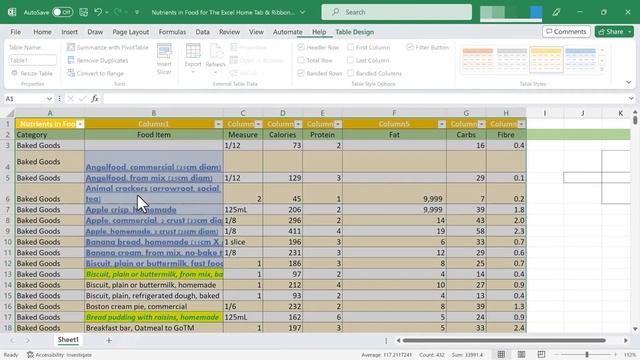Select the Sheet1 tab

click(x=68, y=340)
